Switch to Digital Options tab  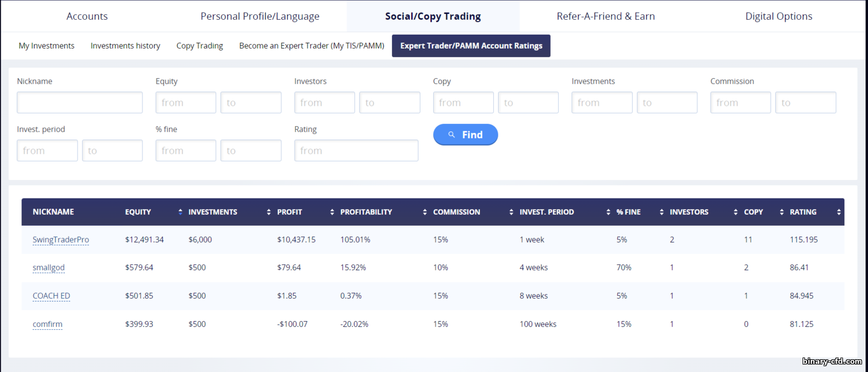[x=779, y=16]
